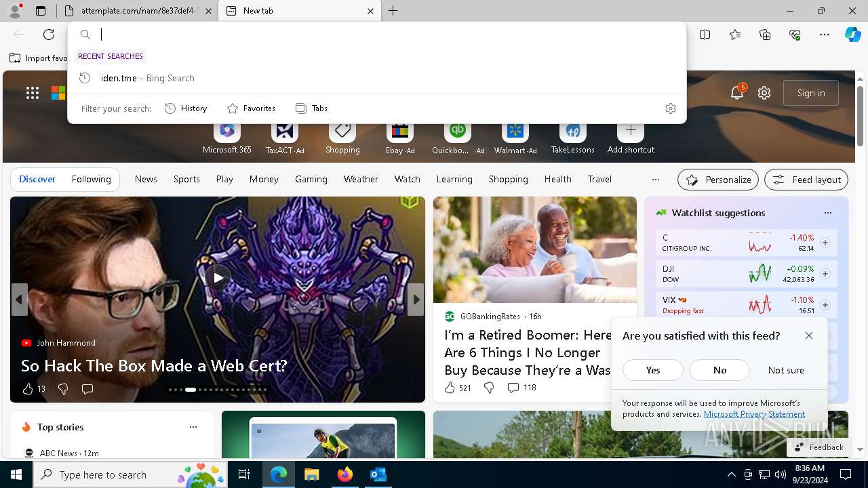This screenshot has height=488, width=868.
Task: Open the News category
Action: tap(146, 179)
